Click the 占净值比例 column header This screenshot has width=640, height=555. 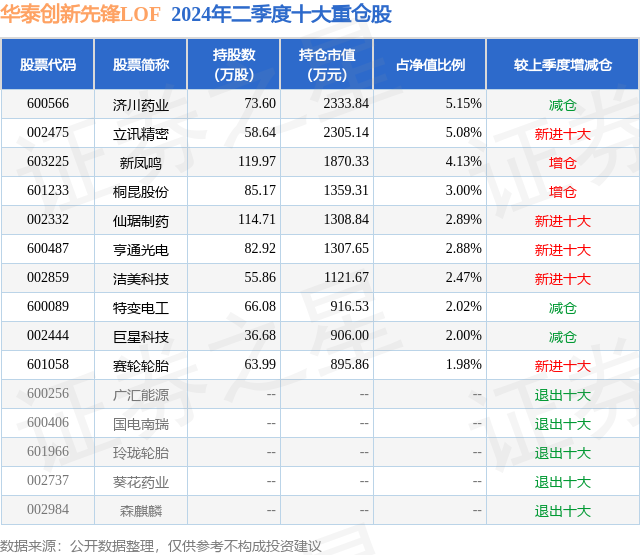[x=430, y=64]
